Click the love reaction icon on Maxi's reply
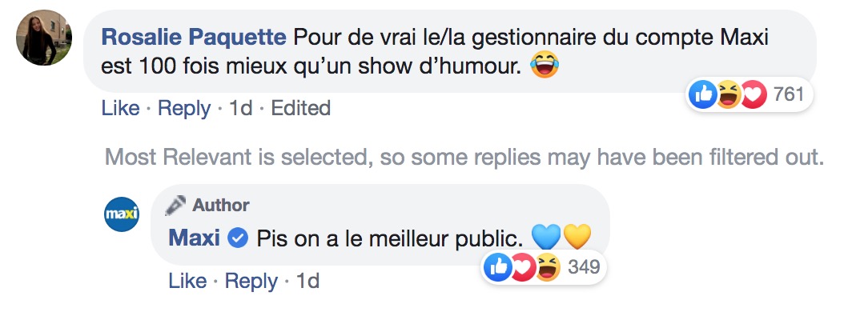 pyautogui.click(x=522, y=268)
